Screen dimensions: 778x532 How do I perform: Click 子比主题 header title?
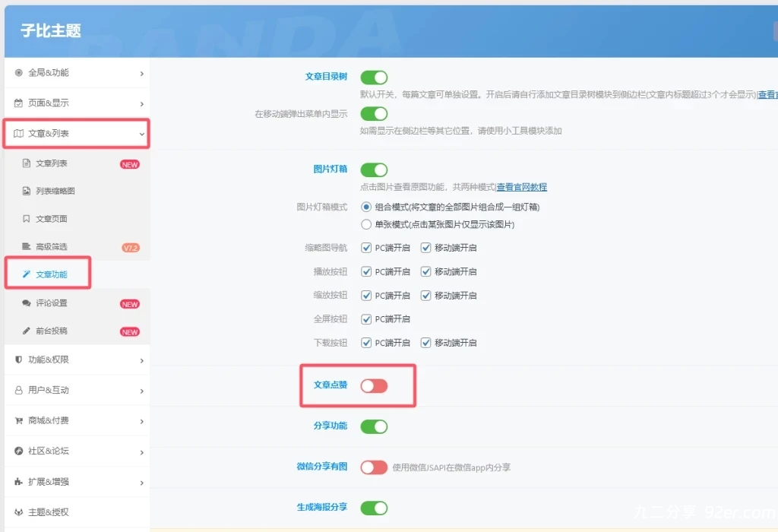point(51,30)
